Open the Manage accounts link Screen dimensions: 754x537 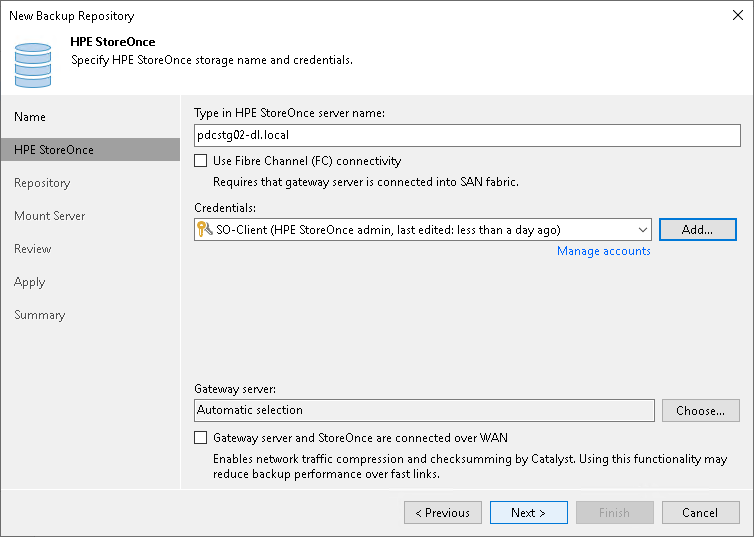click(603, 251)
